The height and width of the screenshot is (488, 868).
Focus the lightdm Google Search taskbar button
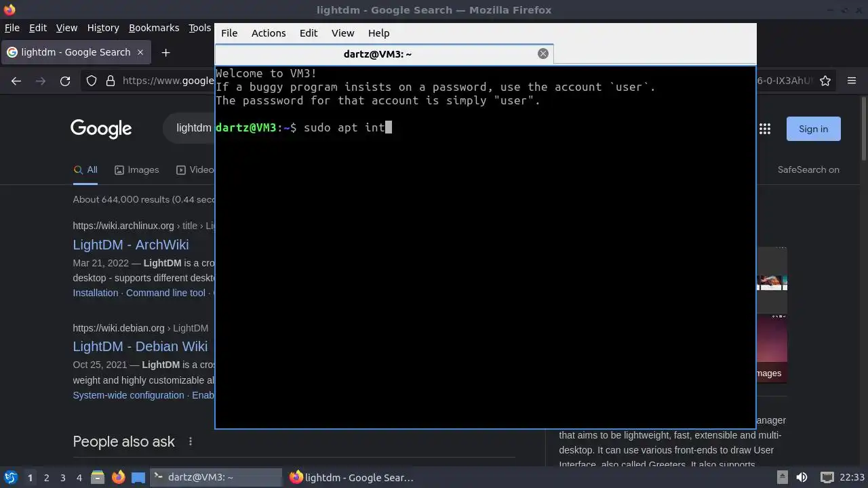click(x=351, y=477)
